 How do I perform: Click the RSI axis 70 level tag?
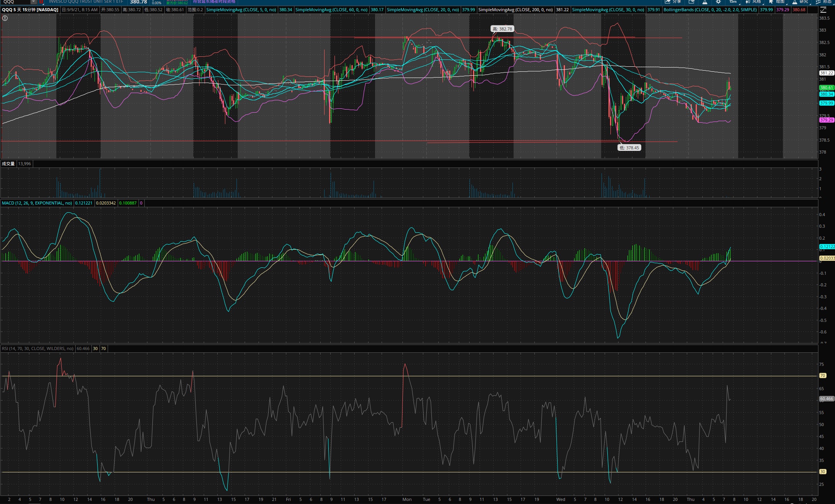(823, 375)
